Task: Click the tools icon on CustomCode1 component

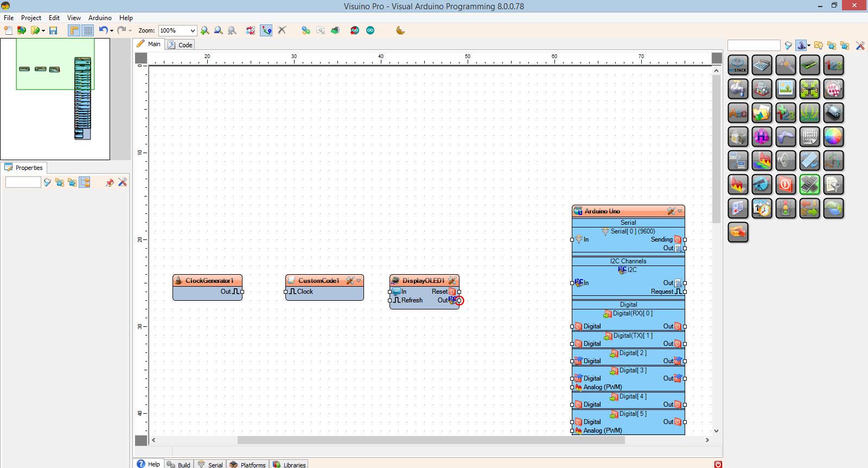Action: click(x=350, y=281)
